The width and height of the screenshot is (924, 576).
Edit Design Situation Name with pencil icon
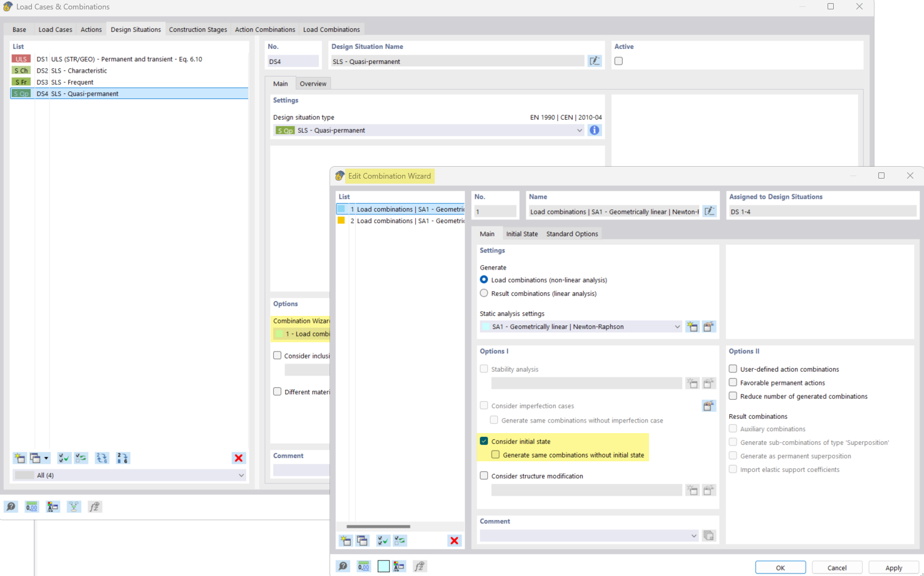[594, 61]
